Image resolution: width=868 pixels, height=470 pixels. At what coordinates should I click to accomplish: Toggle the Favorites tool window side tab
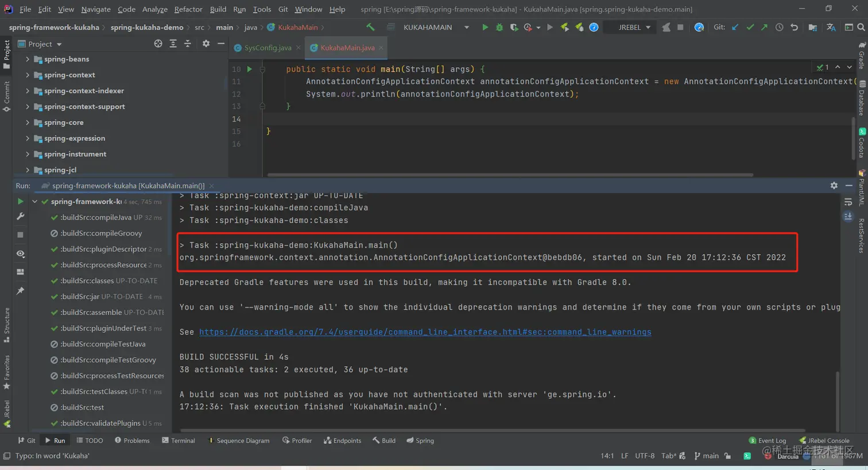pyautogui.click(x=6, y=372)
